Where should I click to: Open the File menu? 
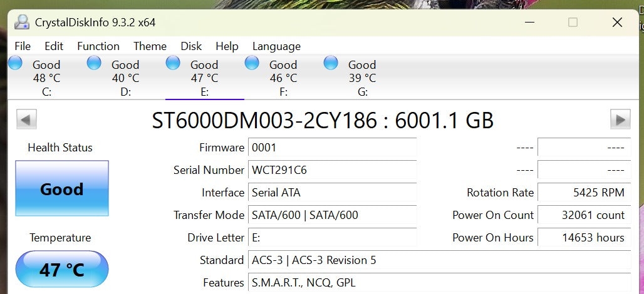[x=23, y=46]
